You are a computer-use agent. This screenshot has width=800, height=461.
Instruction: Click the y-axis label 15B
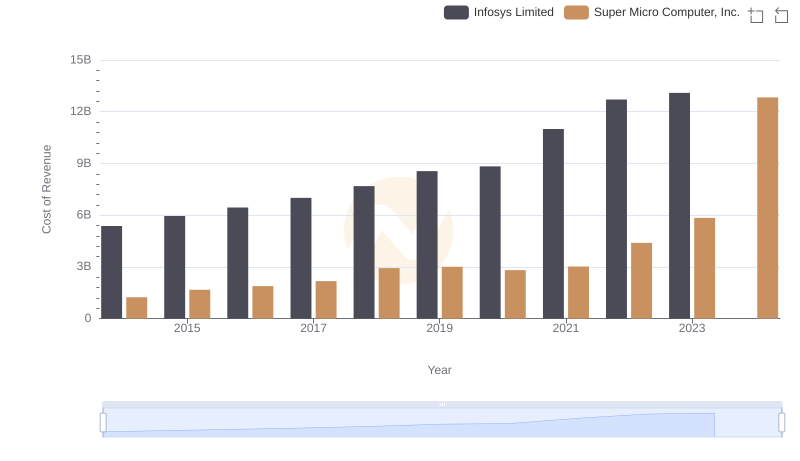pos(81,60)
